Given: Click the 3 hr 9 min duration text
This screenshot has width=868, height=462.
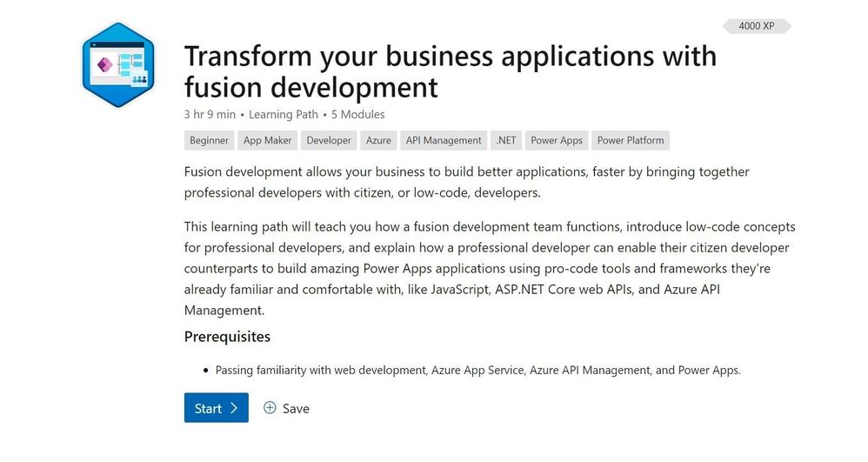Looking at the screenshot, I should pos(210,114).
